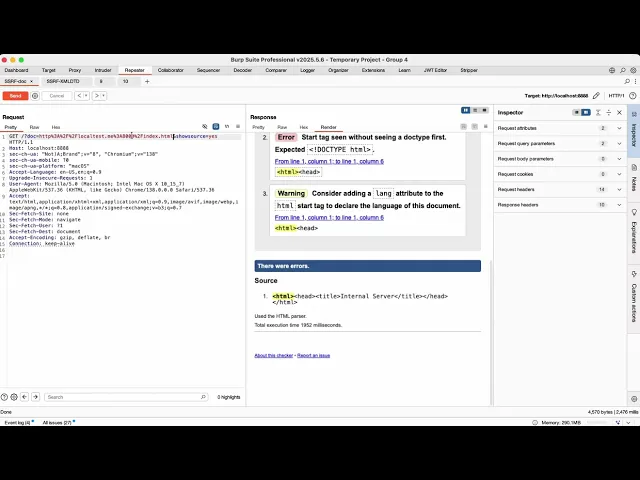
Task: Follow the Error item's line 1 column link
Action: [x=329, y=162]
